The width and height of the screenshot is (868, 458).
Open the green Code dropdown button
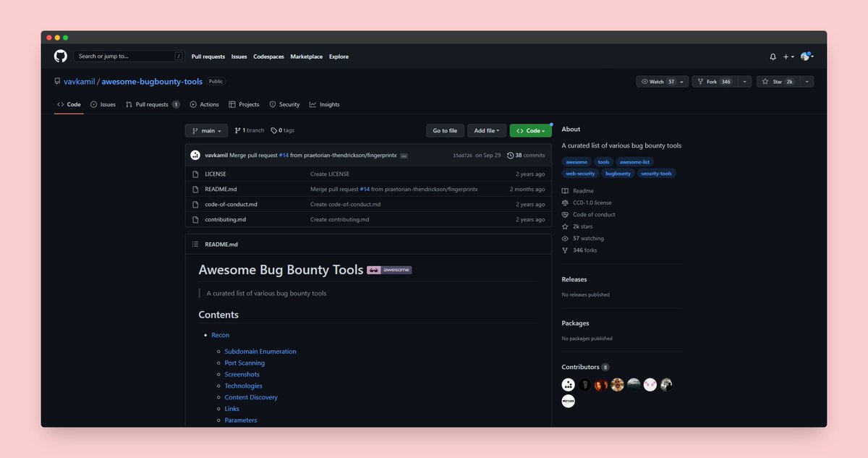530,130
